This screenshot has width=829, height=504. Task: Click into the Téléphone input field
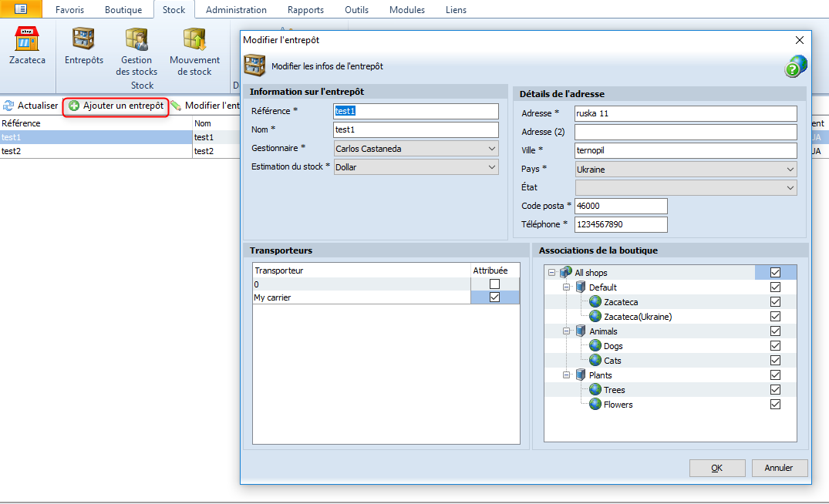tap(621, 224)
